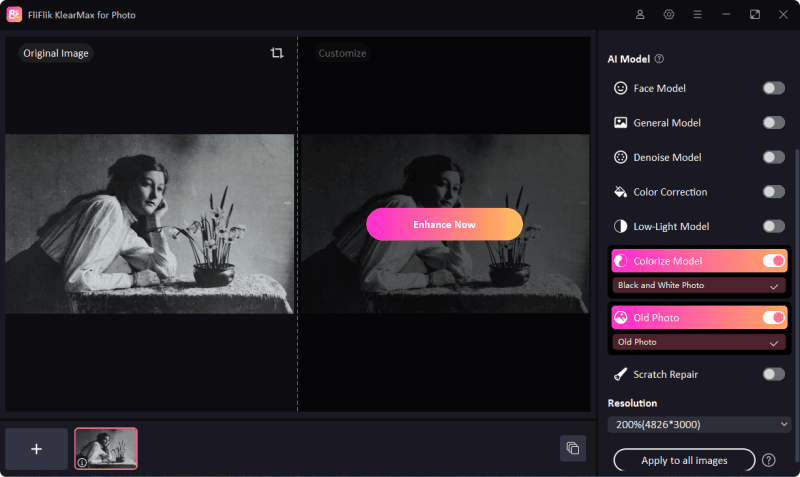Open the Resolution 200% dropdown
The image size is (800, 477).
click(699, 425)
